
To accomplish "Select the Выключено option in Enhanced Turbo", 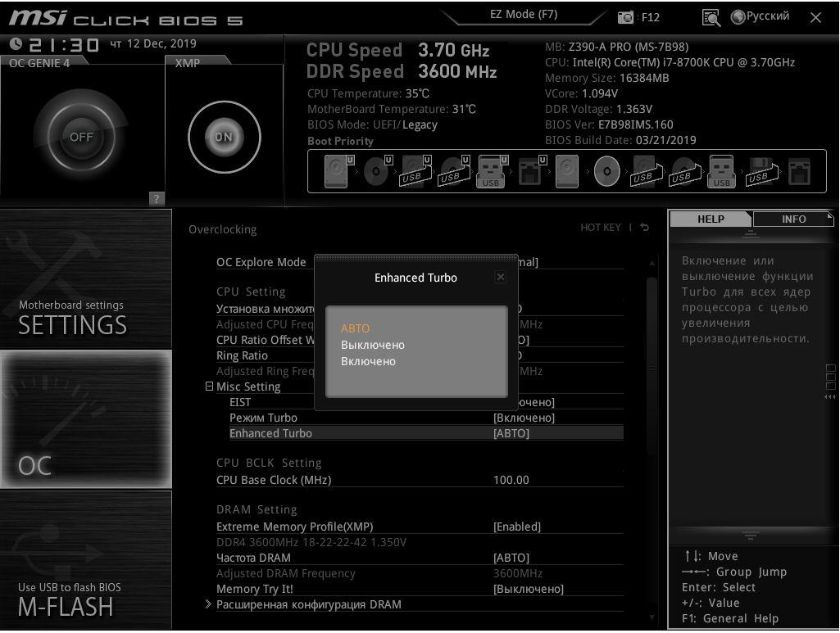I will pyautogui.click(x=373, y=345).
